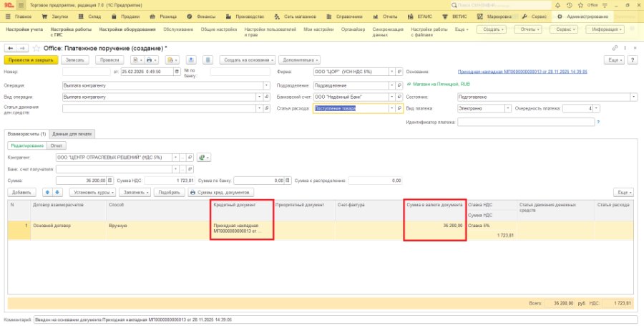Image resolution: width=644 pixels, height=326 pixels.
Task: Click the Провести button
Action: pos(109,60)
